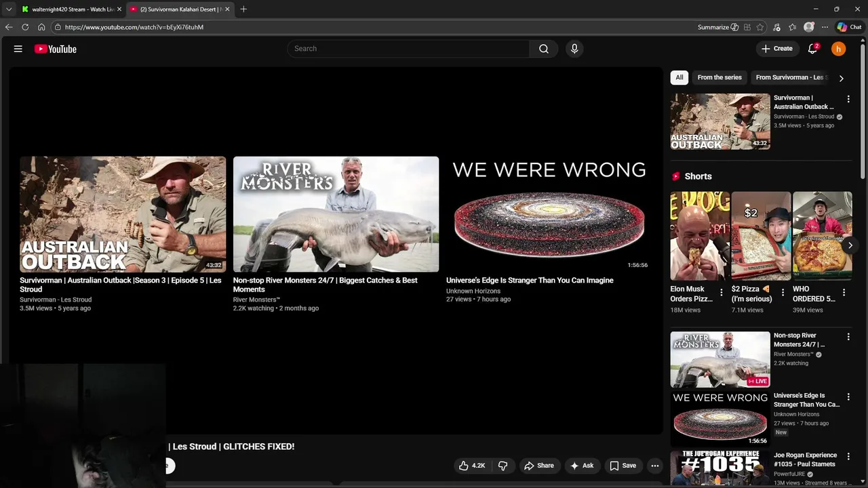Go to the YouTube home logo
Screen dimensions: 868x488
coord(56,49)
